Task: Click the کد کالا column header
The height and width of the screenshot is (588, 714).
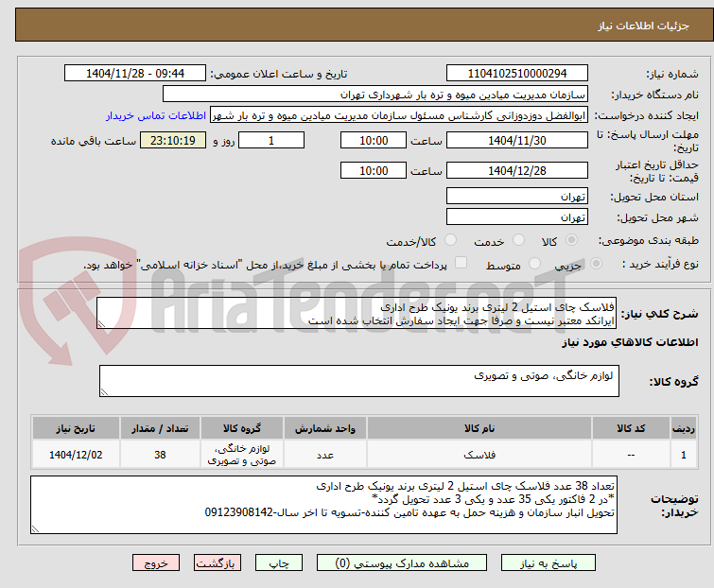Action: point(631,428)
